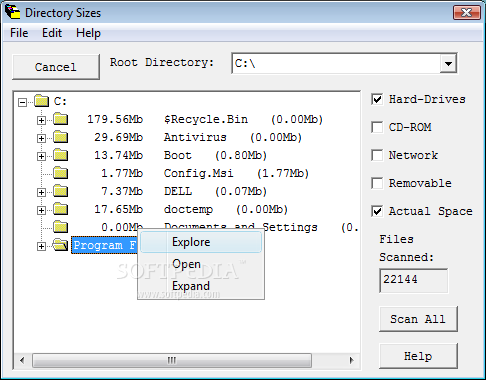The width and height of the screenshot is (486, 380).
Task: Click the Help button below Scan All
Action: [418, 356]
